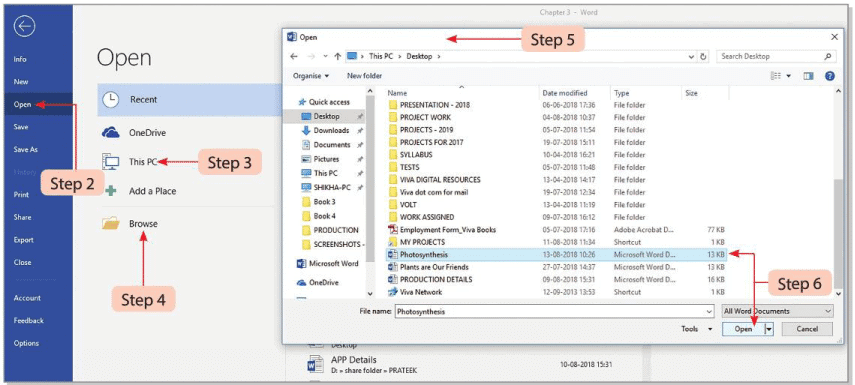Click the Add a Place plus icon

tap(111, 191)
